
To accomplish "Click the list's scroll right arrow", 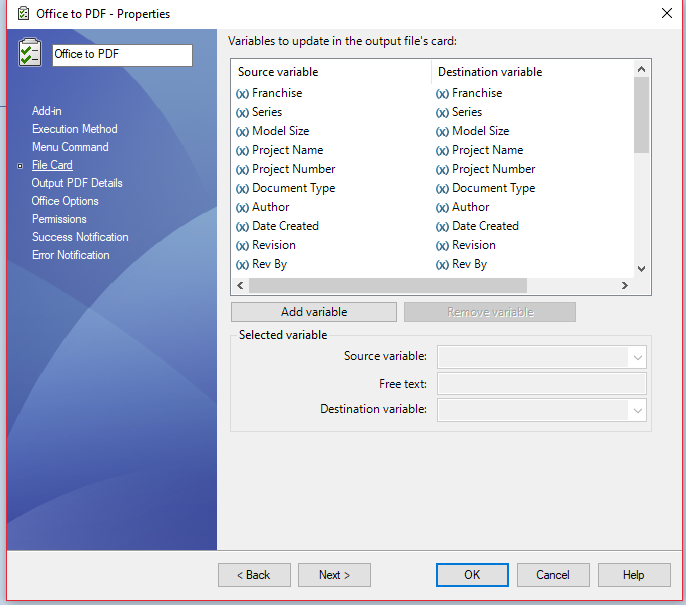I will tap(625, 285).
